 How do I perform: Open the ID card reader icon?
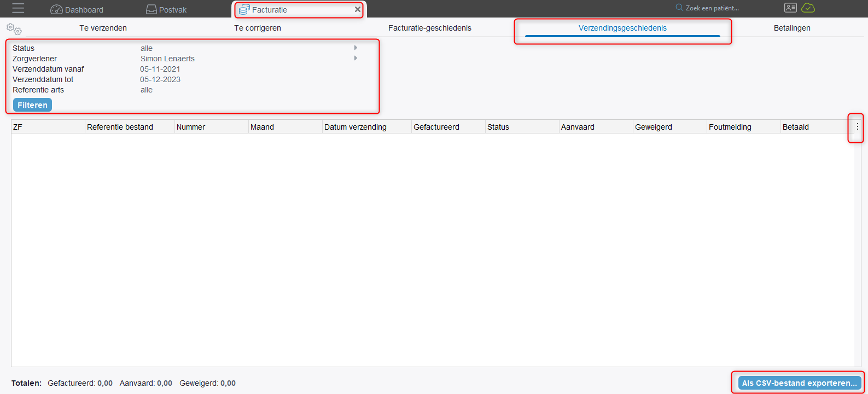point(790,8)
